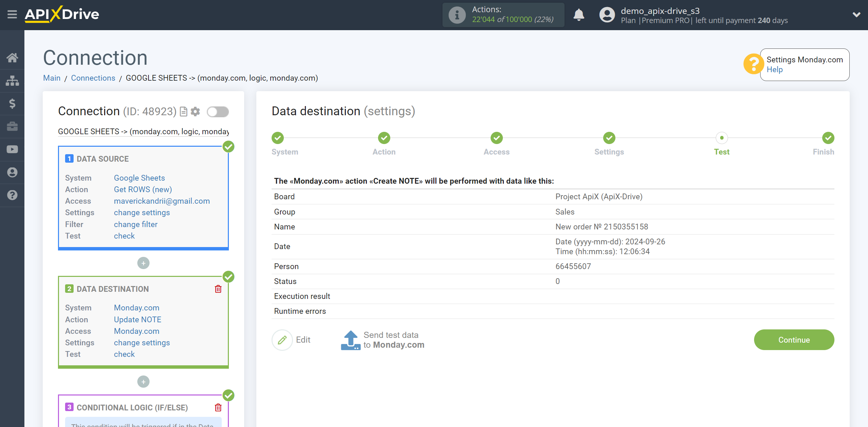The height and width of the screenshot is (427, 868).
Task: Open the notifications bell
Action: pos(579,15)
